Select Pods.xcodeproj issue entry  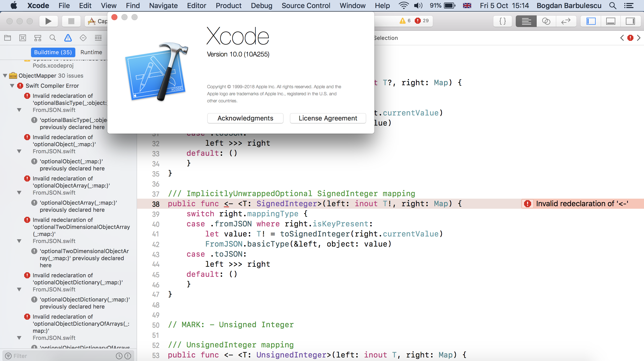[x=53, y=66]
